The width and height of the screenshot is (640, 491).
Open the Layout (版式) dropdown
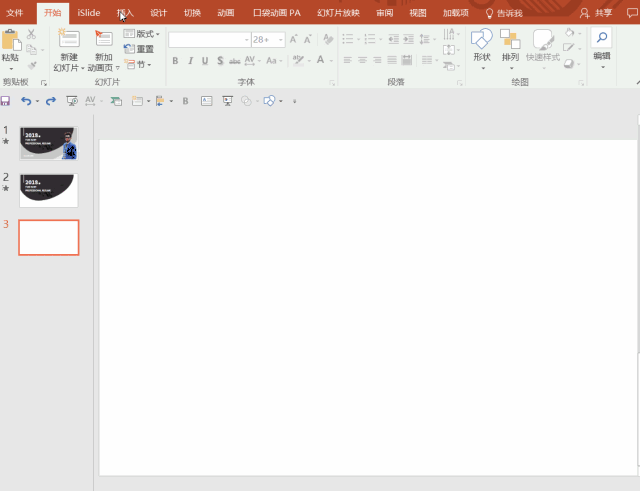(x=141, y=33)
